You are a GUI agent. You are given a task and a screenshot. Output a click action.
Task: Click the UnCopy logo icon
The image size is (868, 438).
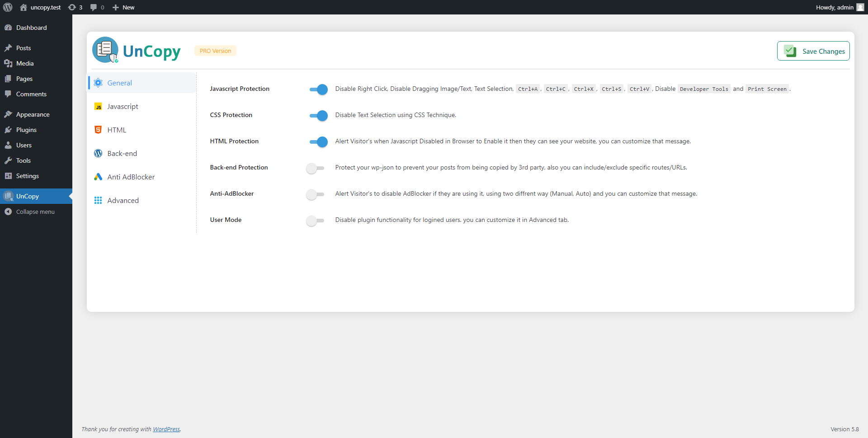tap(105, 50)
